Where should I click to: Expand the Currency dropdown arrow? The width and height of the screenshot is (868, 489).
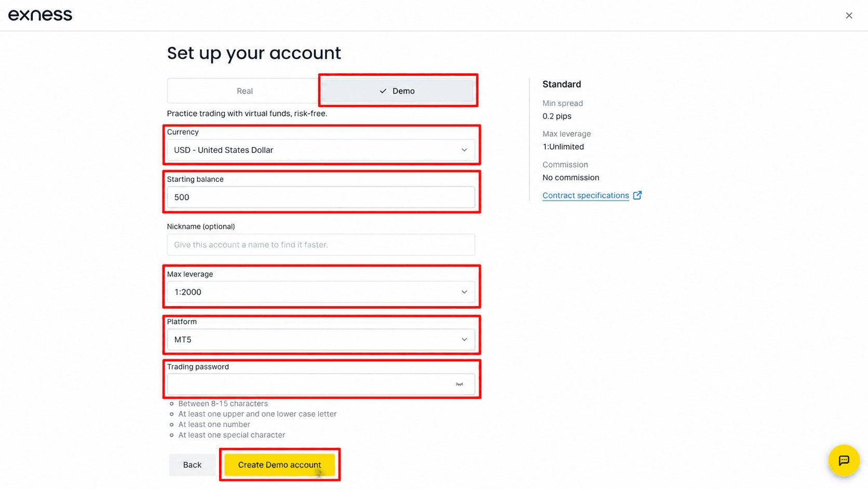(x=464, y=150)
